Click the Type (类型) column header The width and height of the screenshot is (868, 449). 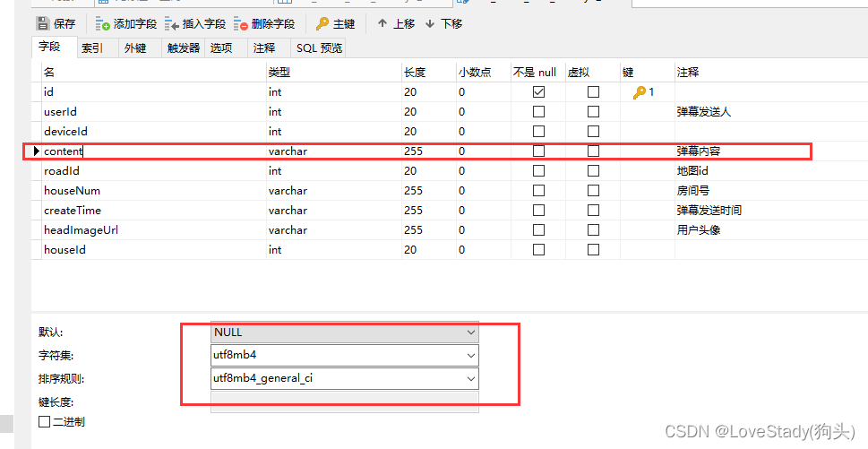tap(334, 72)
